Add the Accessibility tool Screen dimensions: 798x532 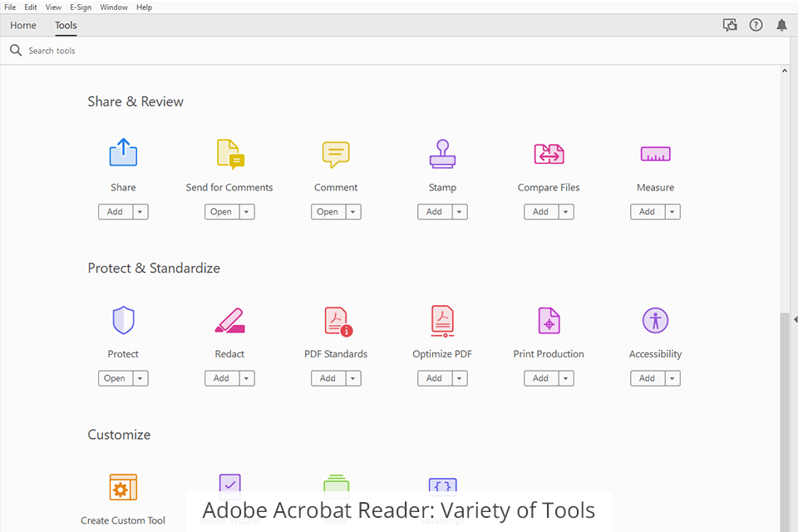[x=648, y=378]
